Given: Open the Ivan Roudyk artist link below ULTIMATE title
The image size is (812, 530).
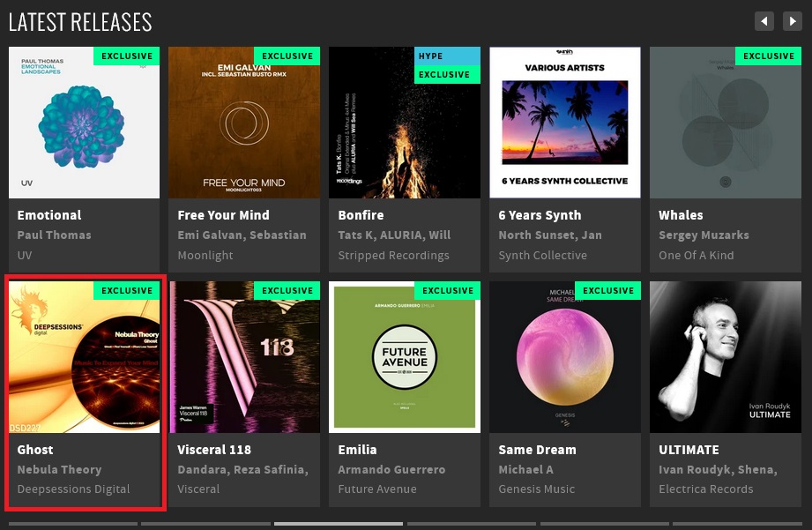Looking at the screenshot, I should pos(696,469).
